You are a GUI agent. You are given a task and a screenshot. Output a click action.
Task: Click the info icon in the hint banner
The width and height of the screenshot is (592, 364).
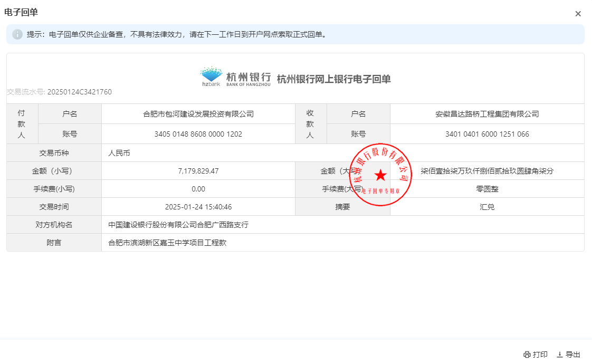click(17, 34)
